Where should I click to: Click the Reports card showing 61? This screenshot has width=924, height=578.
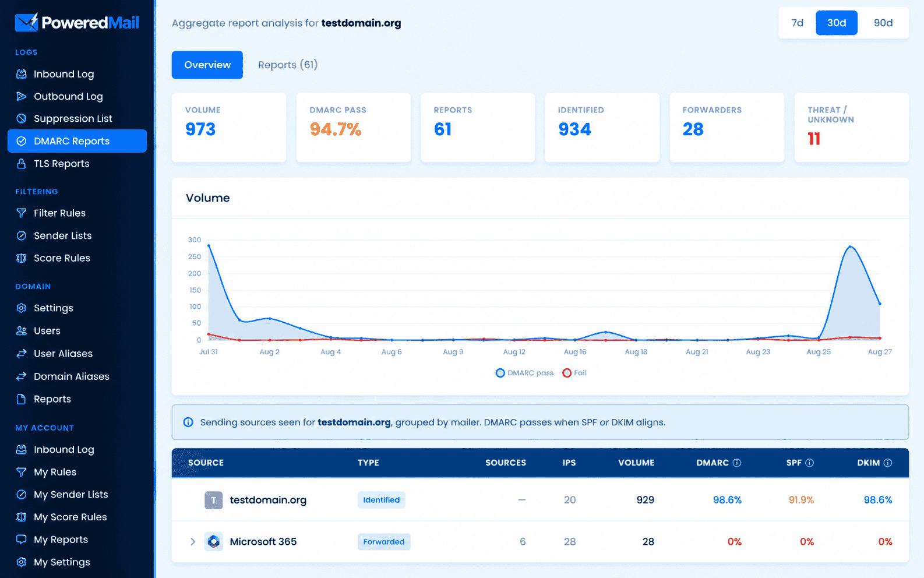pos(478,128)
